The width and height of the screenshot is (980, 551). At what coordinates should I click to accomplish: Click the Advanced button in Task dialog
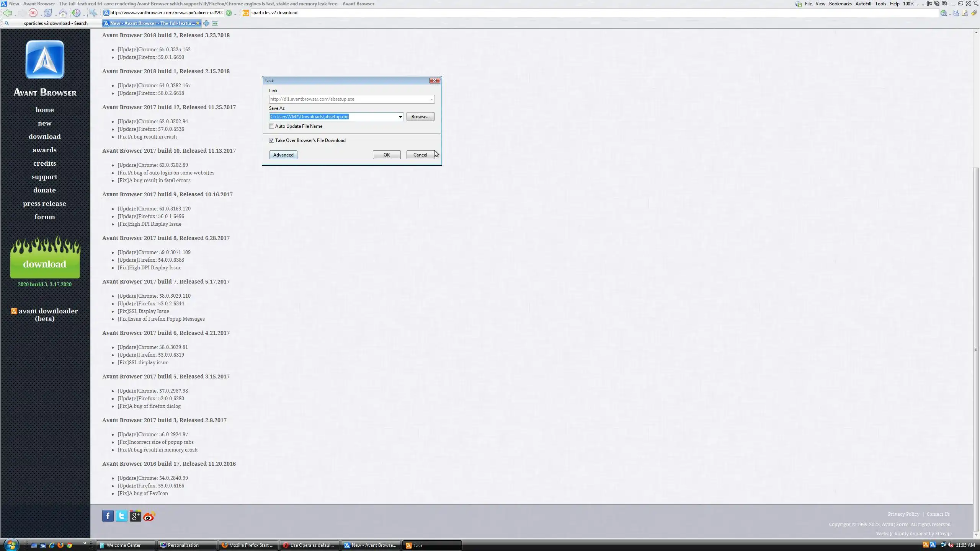(x=283, y=155)
